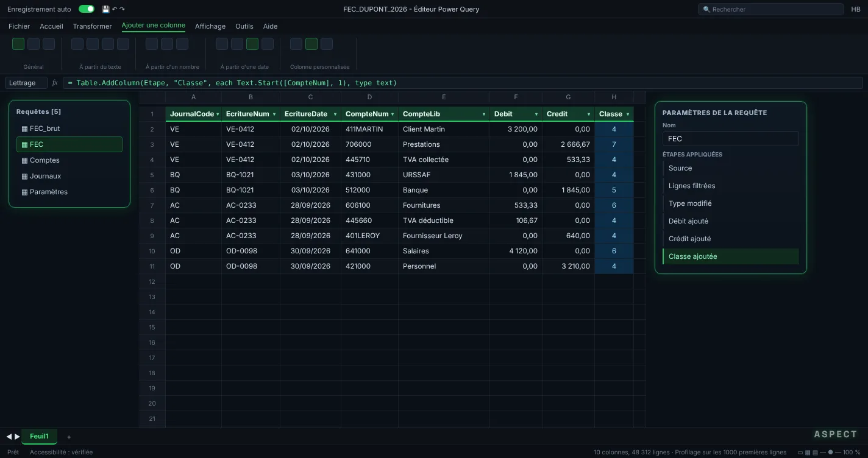Image resolution: width=868 pixels, height=458 pixels.
Task: Open the CompteLib column filter dropdown
Action: coord(484,114)
